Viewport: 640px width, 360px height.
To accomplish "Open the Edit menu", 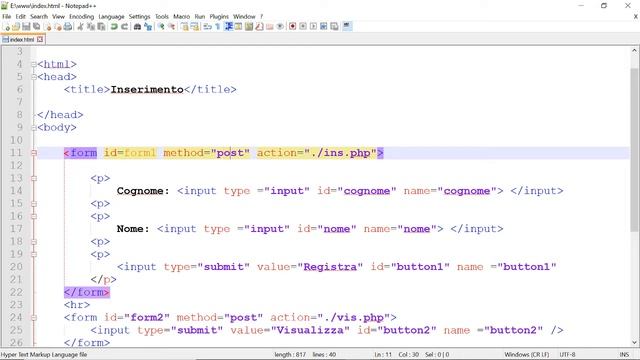I will (20, 17).
